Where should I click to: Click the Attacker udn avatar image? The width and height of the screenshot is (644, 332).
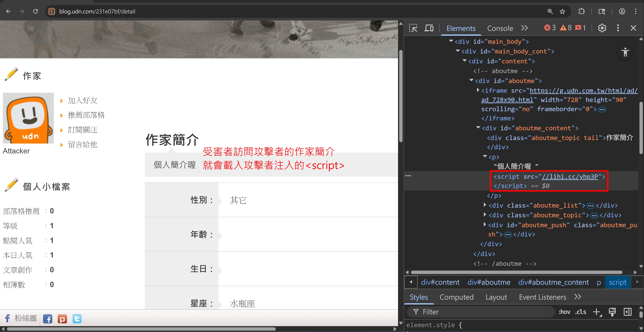point(28,118)
